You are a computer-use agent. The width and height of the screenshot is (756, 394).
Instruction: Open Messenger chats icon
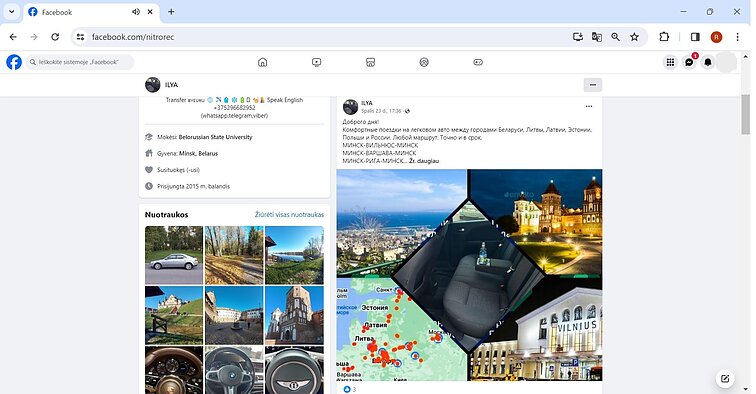click(x=689, y=62)
